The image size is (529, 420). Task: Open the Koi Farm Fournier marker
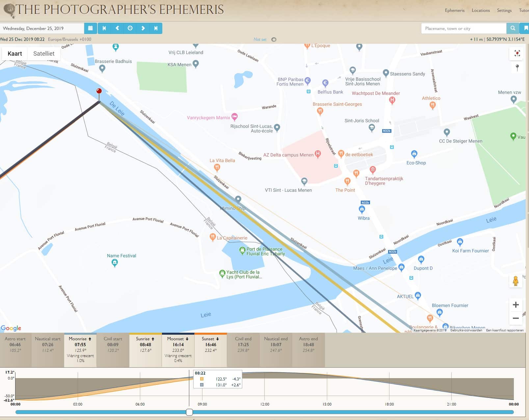[x=460, y=242]
